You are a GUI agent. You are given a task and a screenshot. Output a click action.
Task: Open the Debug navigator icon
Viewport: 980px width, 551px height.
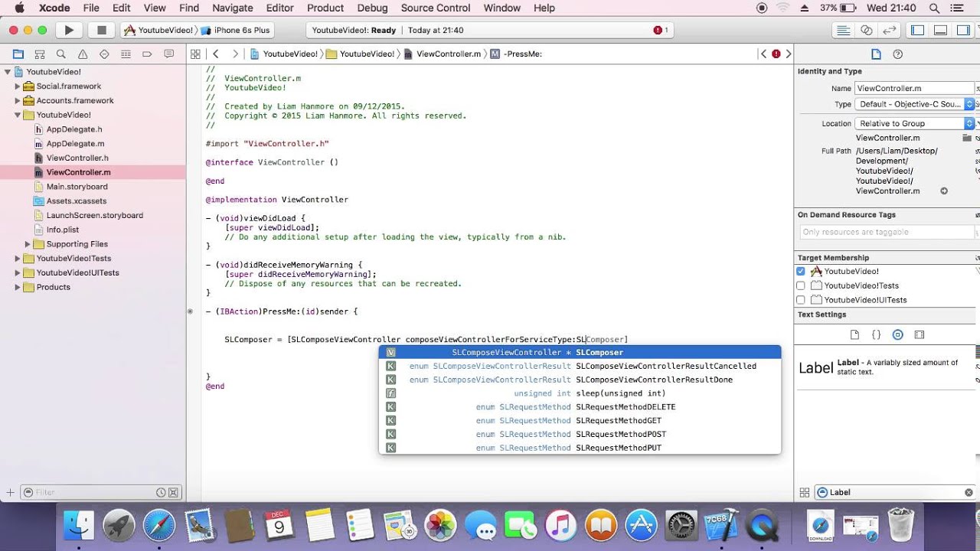[x=126, y=54]
